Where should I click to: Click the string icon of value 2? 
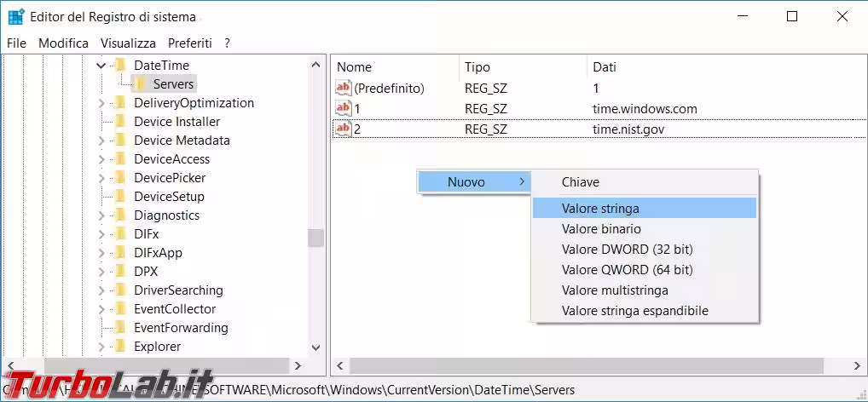[344, 129]
